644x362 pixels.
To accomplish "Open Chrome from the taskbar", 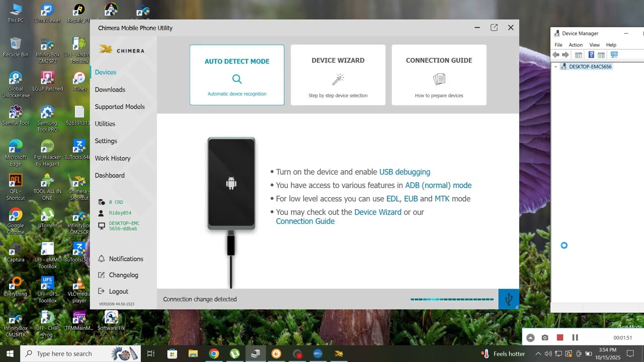I will [214, 353].
